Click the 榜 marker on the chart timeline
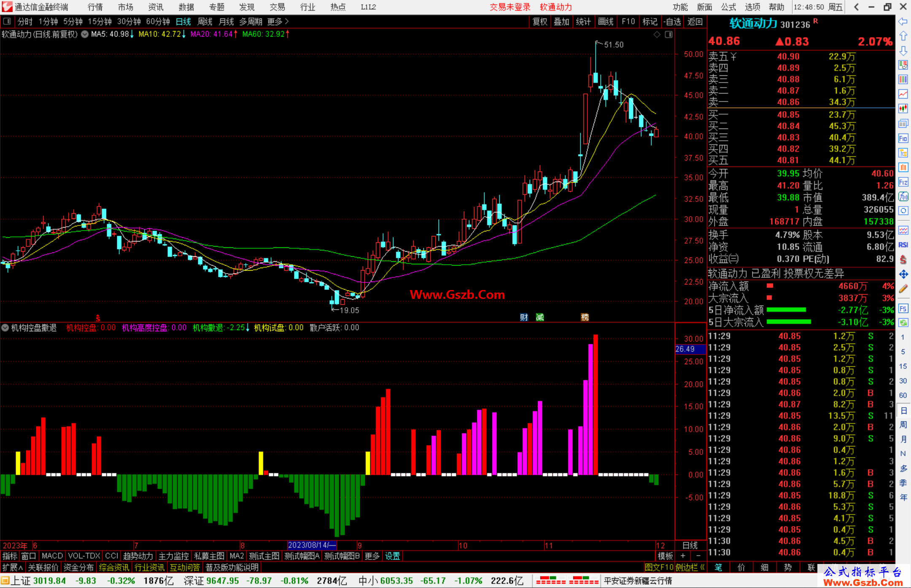911x588 pixels. tap(585, 317)
